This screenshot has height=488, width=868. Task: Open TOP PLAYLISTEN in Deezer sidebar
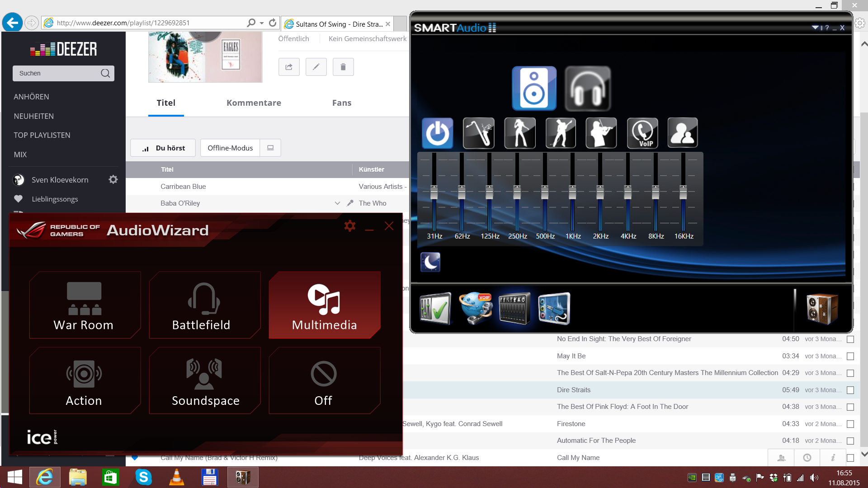pos(42,135)
